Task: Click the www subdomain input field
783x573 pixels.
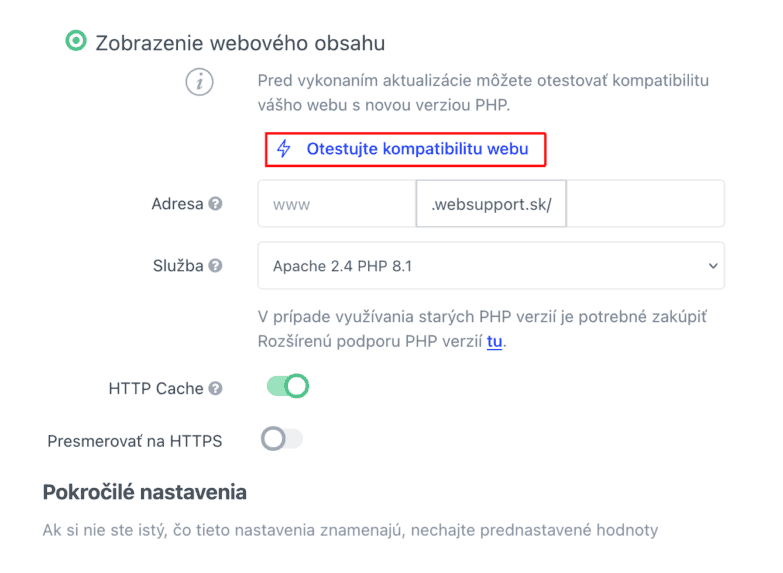Action: click(337, 204)
